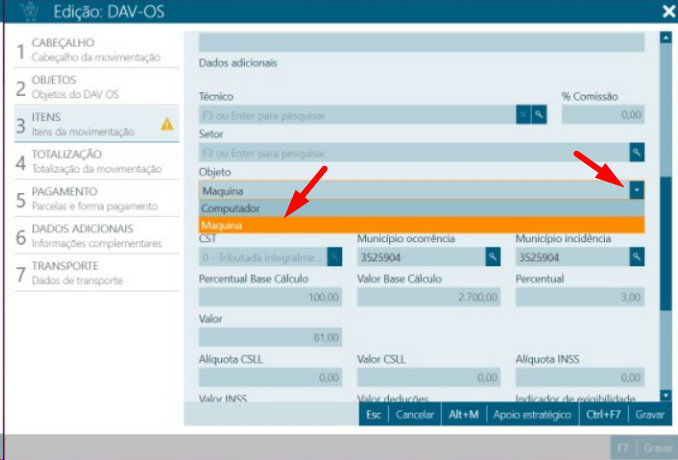Click the search icon in Técnico field
This screenshot has width=678, height=460.
[539, 115]
